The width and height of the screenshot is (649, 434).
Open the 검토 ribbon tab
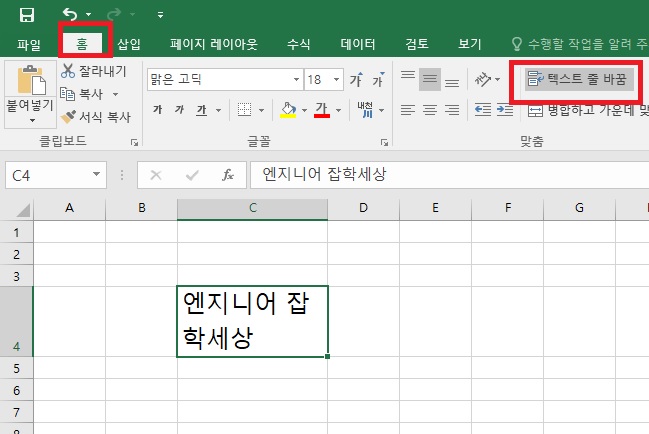pyautogui.click(x=417, y=44)
